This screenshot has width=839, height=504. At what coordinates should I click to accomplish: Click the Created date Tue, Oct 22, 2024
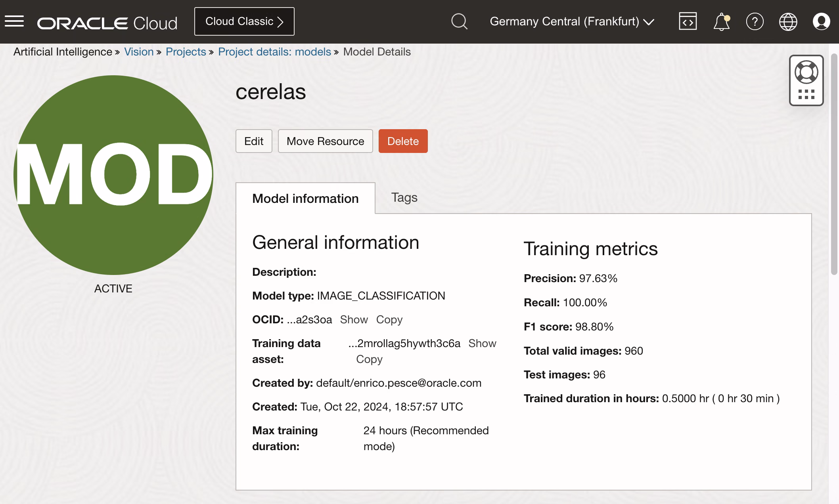coord(381,407)
